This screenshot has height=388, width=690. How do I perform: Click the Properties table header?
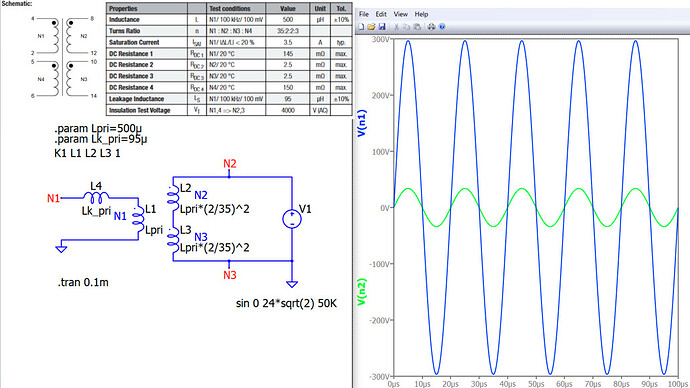click(123, 8)
